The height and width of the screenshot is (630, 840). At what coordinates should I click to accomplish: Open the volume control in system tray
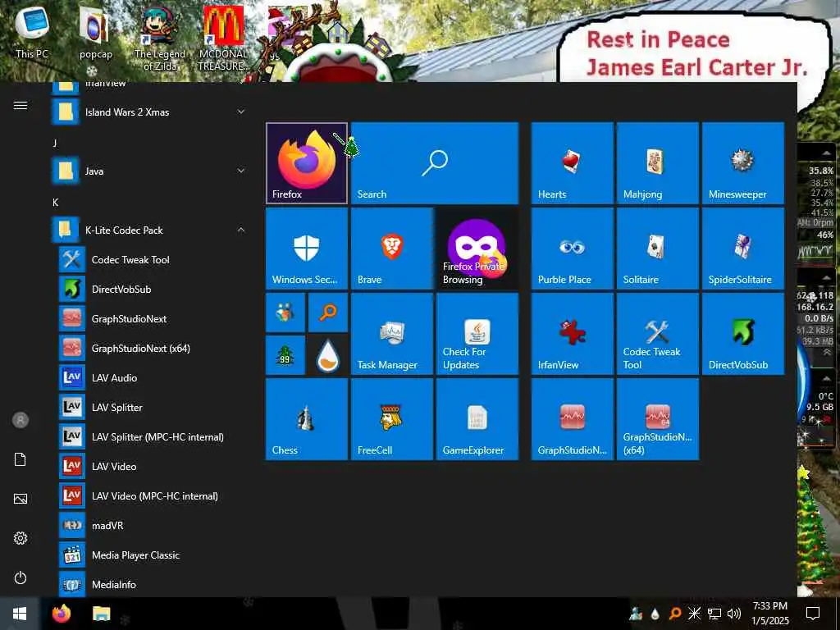tap(734, 614)
